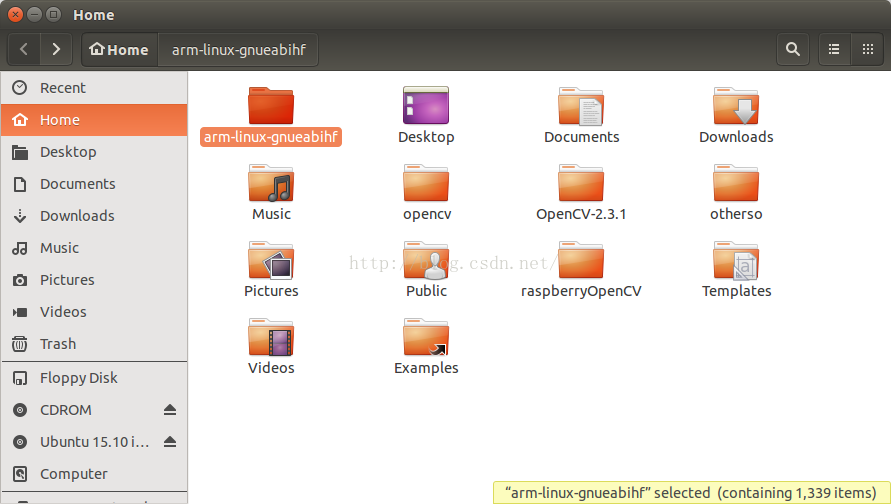Select the Pictures folder icon

pyautogui.click(x=271, y=260)
